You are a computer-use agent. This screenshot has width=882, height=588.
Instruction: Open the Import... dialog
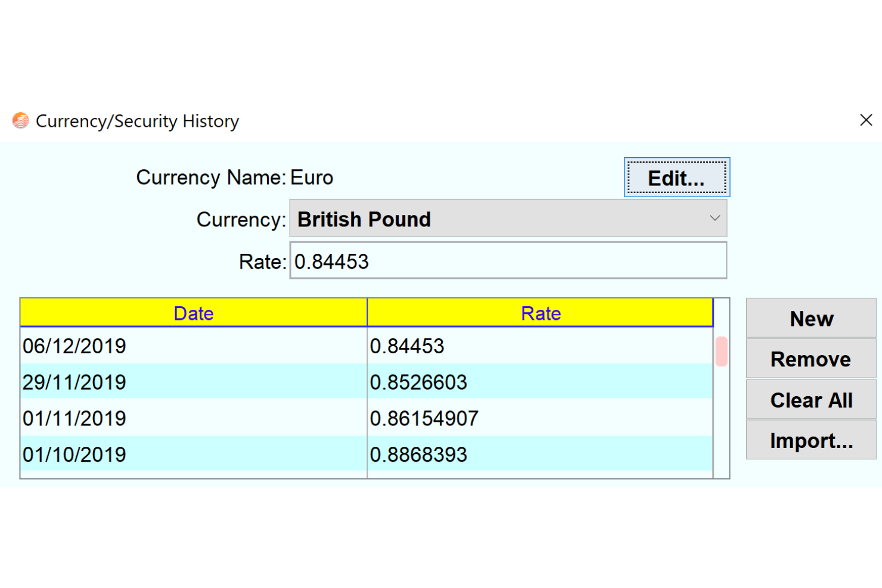click(810, 440)
